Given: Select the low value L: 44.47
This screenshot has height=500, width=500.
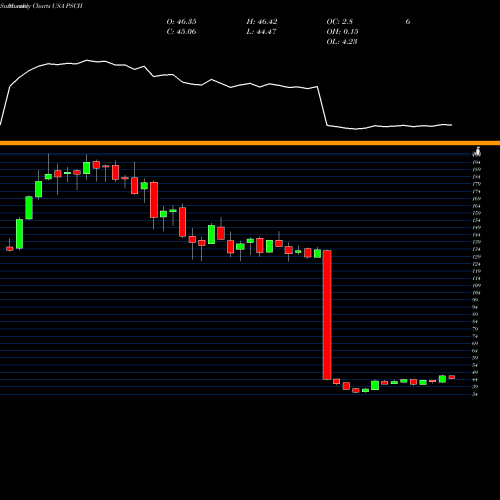Looking at the screenshot, I should [x=262, y=32].
